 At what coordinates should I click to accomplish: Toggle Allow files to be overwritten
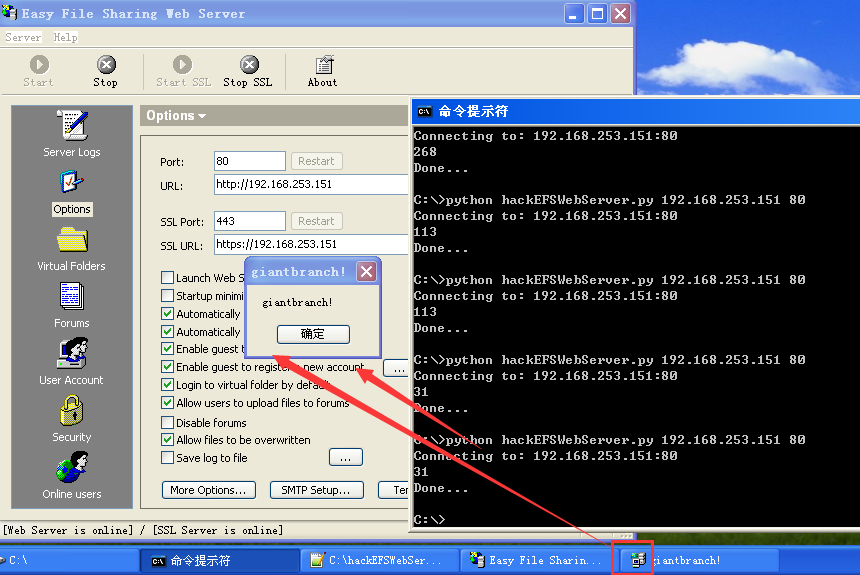tap(167, 440)
